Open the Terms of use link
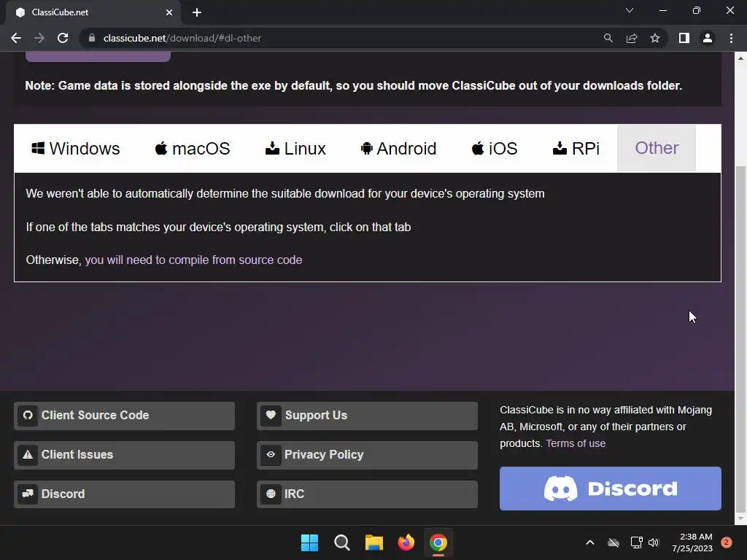This screenshot has height=560, width=747. tap(576, 443)
